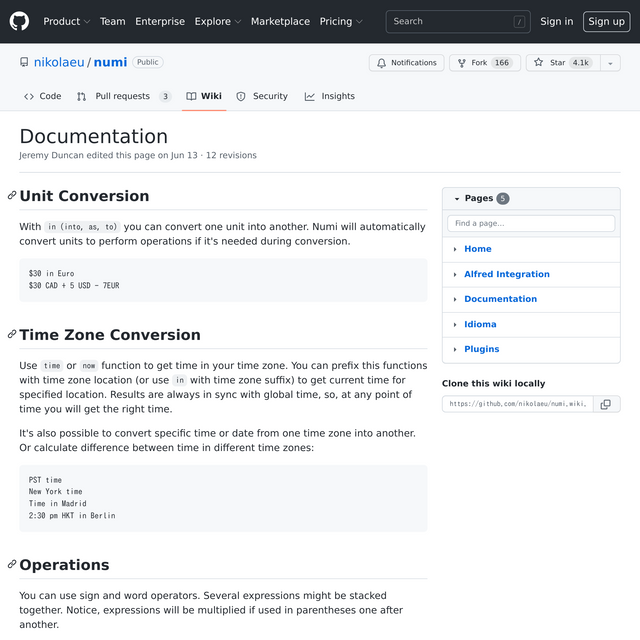This screenshot has height=640, width=640.
Task: Click the pull request icon
Action: pos(81,96)
